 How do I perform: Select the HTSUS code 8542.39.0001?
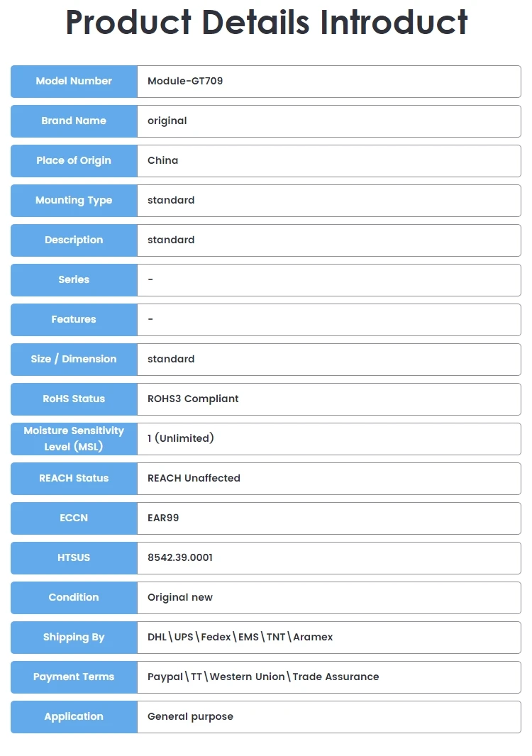180,558
